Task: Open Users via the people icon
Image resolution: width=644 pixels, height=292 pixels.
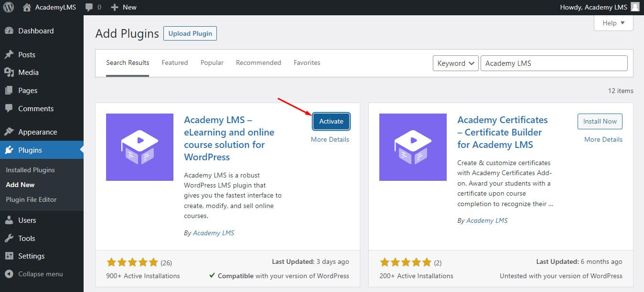Action: click(x=11, y=220)
